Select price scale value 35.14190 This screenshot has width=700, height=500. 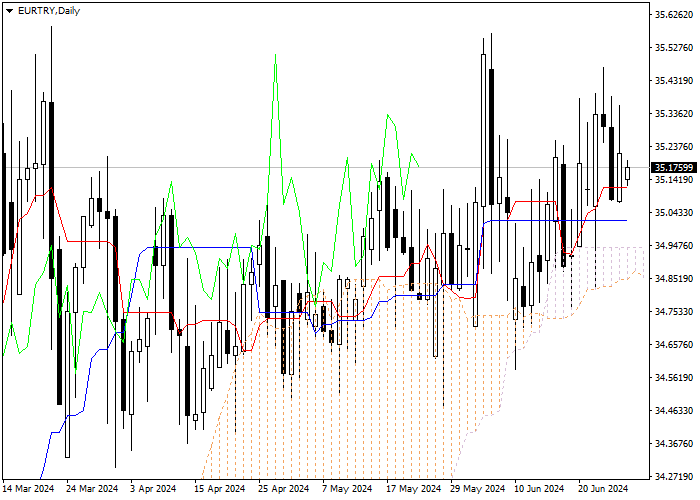pos(674,179)
